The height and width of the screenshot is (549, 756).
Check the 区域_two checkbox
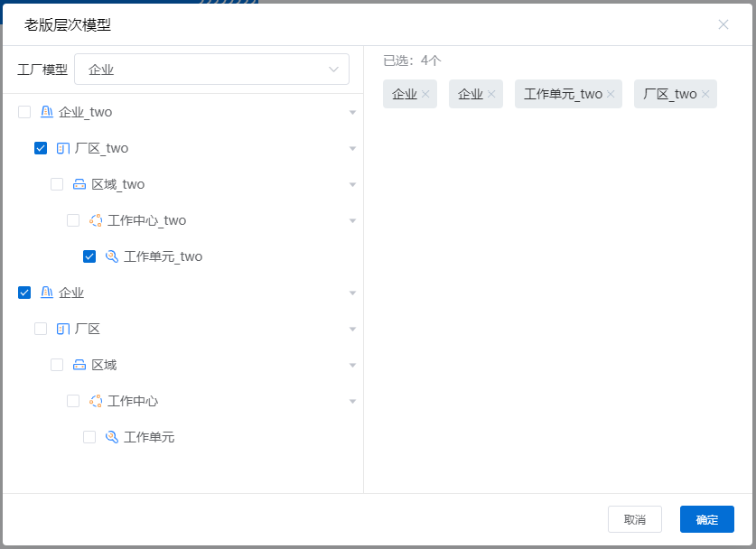click(57, 184)
